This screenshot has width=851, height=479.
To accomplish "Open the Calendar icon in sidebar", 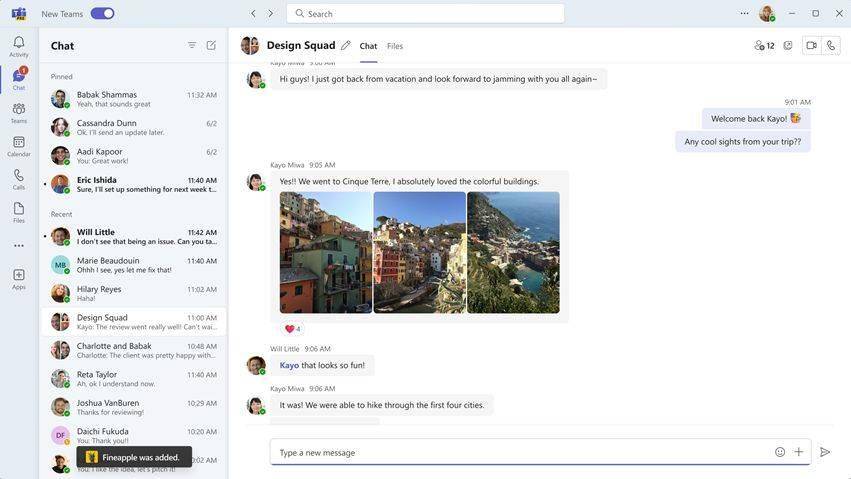I will (18, 146).
